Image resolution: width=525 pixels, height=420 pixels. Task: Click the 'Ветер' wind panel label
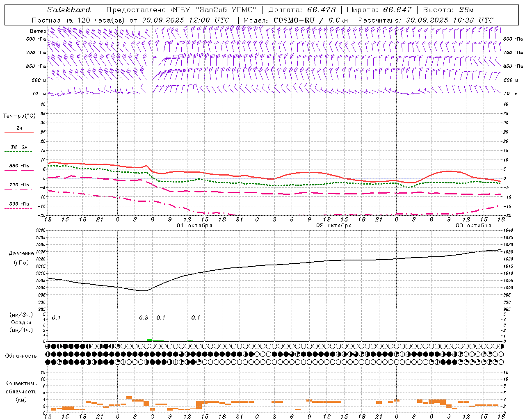38,31
